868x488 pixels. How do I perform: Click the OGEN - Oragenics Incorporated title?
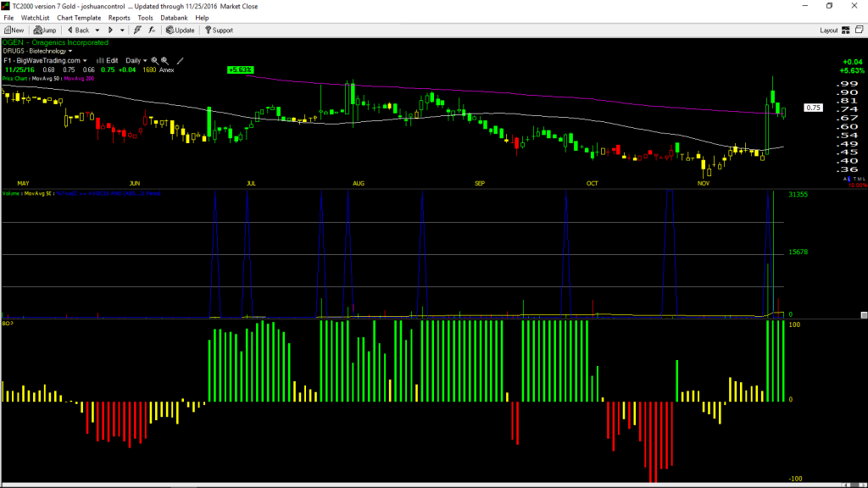pos(55,42)
